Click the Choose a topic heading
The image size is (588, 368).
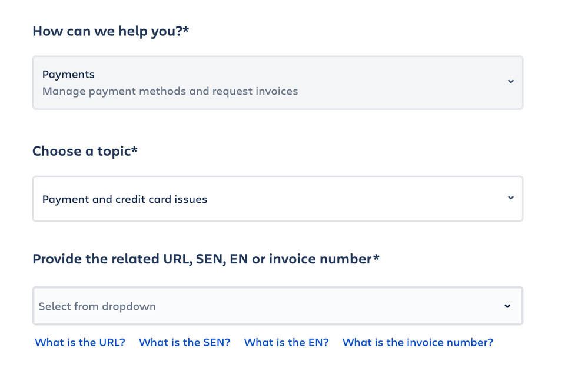point(81,151)
